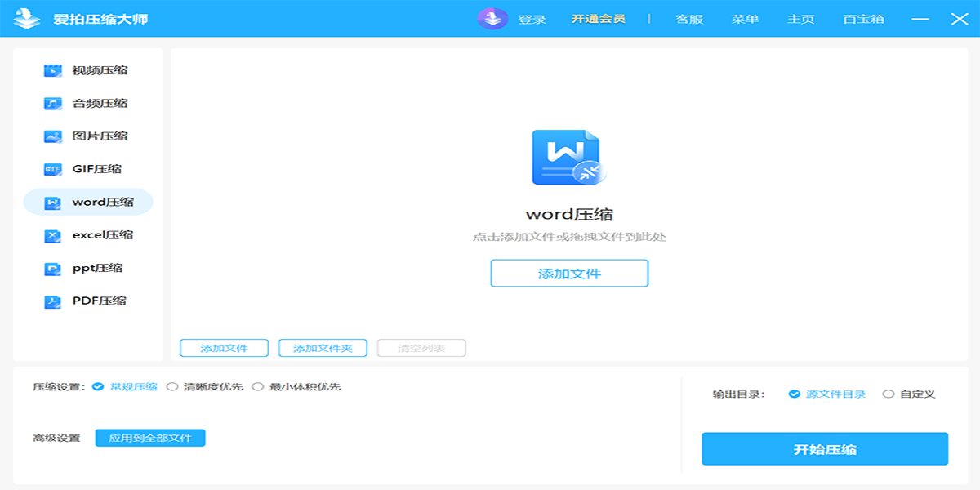Go to 主页 in the top bar
The height and width of the screenshot is (490, 980).
tap(800, 19)
